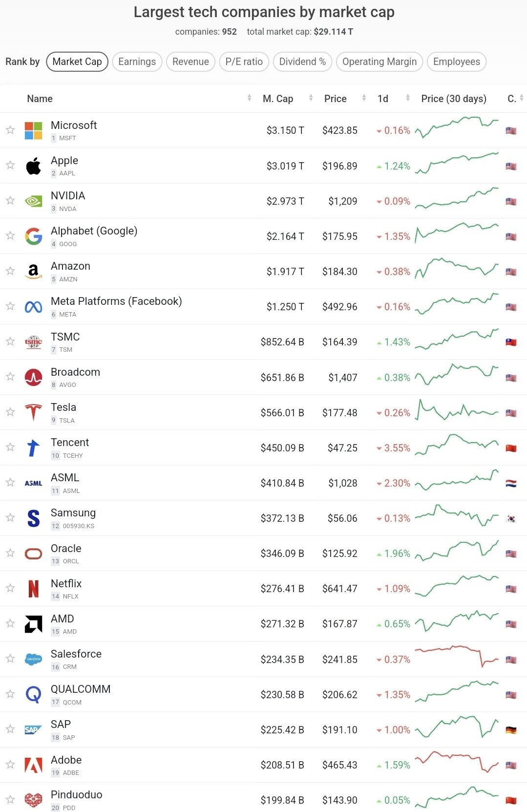This screenshot has width=527, height=812.
Task: Click the Oracle logo icon
Action: [x=33, y=554]
